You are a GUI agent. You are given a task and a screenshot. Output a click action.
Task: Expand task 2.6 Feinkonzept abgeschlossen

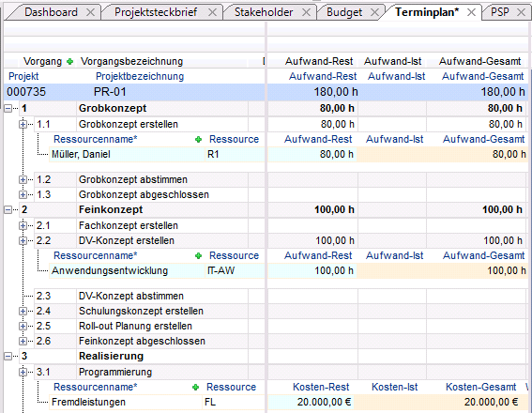coord(23,341)
